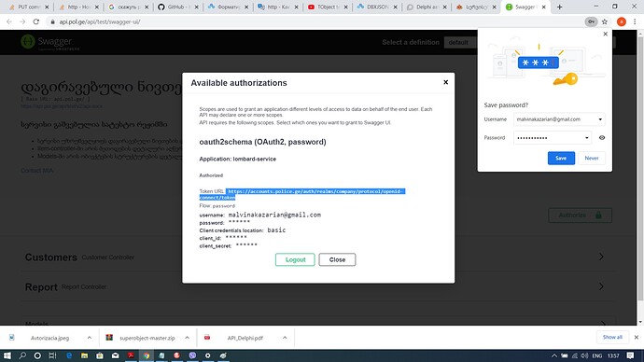Open a new browser tab

pos(559,7)
